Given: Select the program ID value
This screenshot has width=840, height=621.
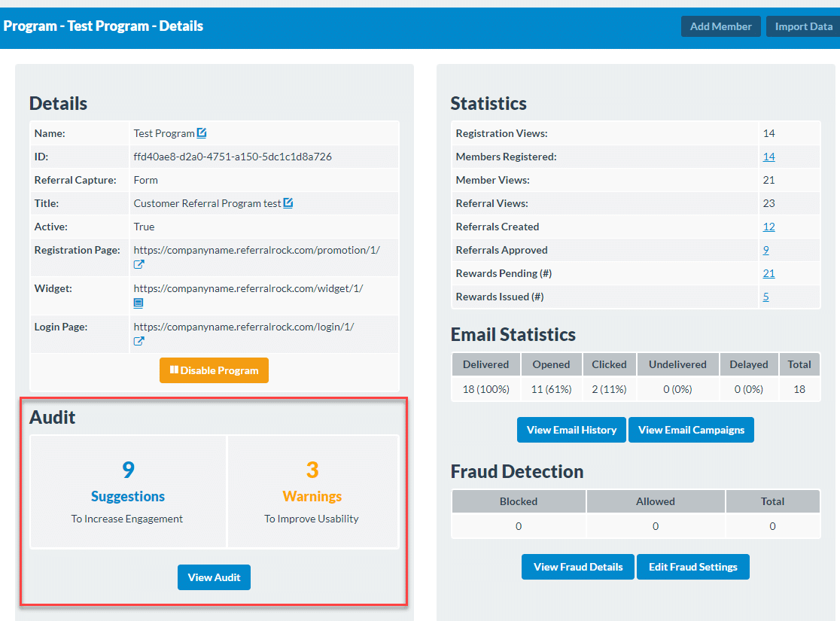Looking at the screenshot, I should pos(233,157).
